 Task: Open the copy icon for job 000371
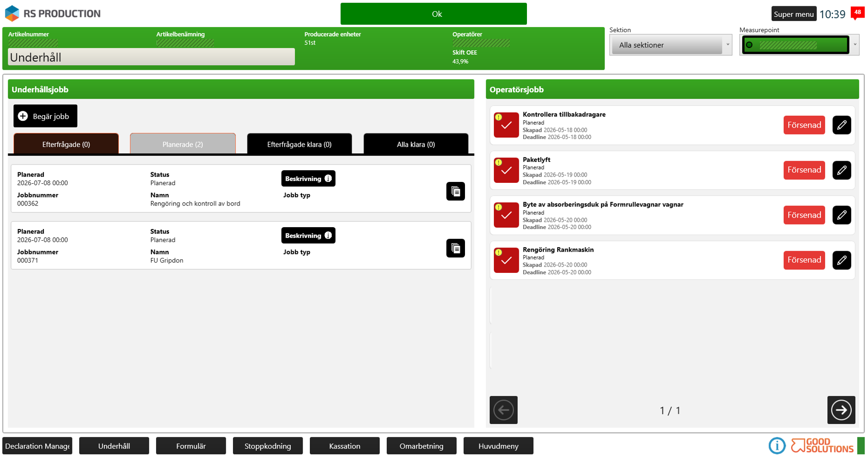pos(455,248)
